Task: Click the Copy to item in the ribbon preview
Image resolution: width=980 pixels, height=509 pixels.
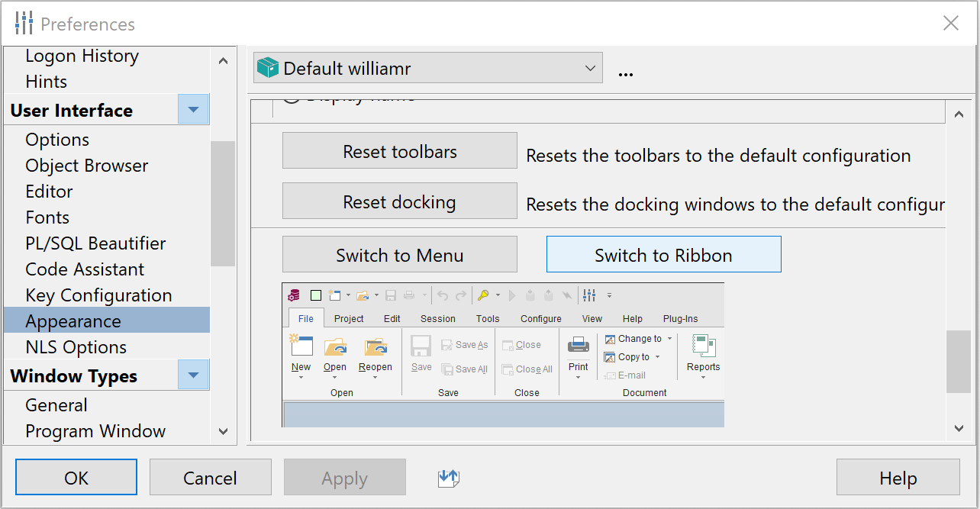Action: click(x=632, y=357)
